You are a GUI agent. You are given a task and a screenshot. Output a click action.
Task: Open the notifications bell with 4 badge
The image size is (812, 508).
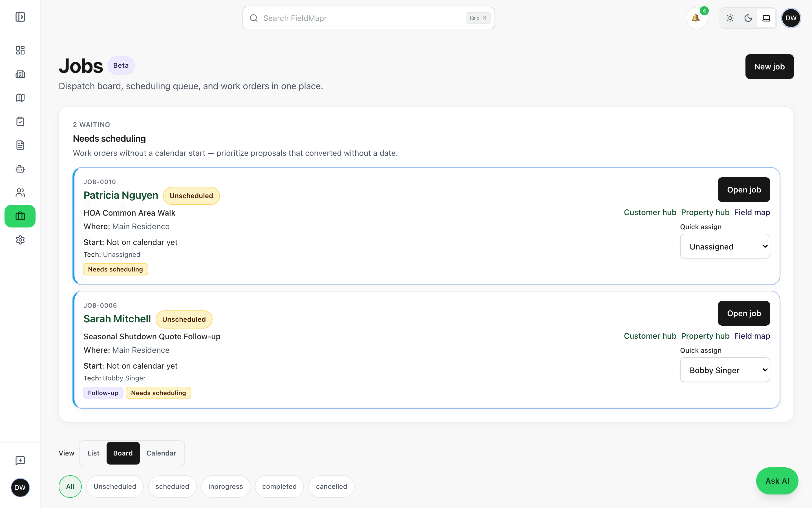point(697,18)
